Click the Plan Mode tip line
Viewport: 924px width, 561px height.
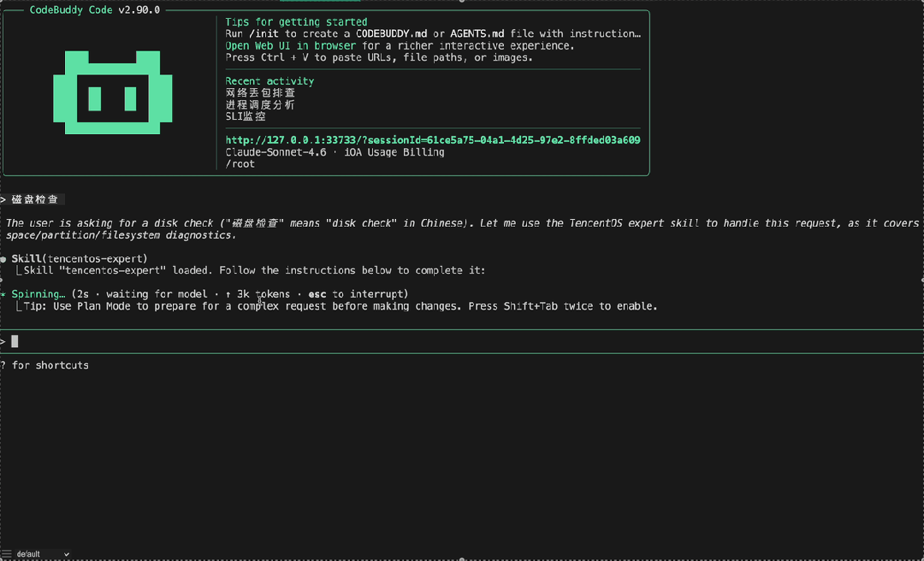[341, 306]
